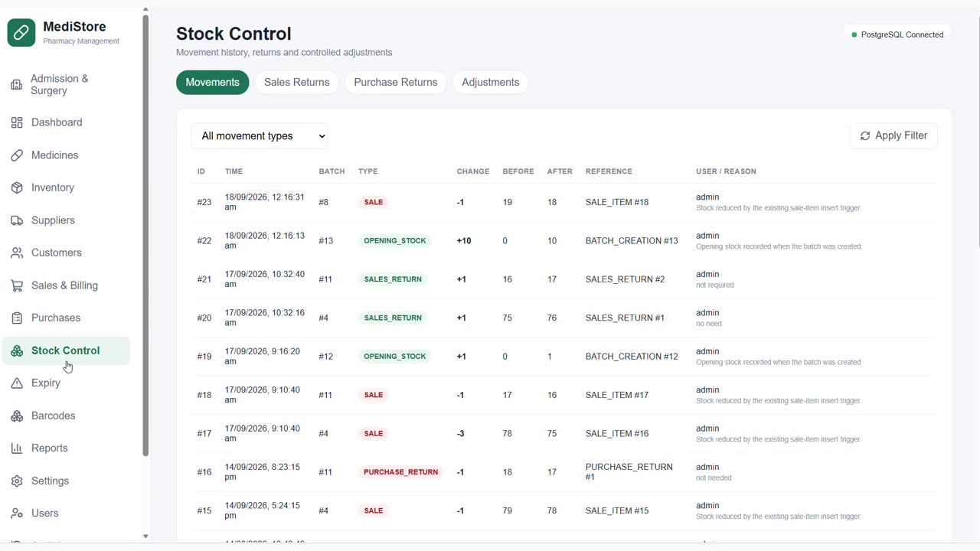Viewport: 980px width, 551px height.
Task: Click the Users person icon
Action: pyautogui.click(x=17, y=514)
